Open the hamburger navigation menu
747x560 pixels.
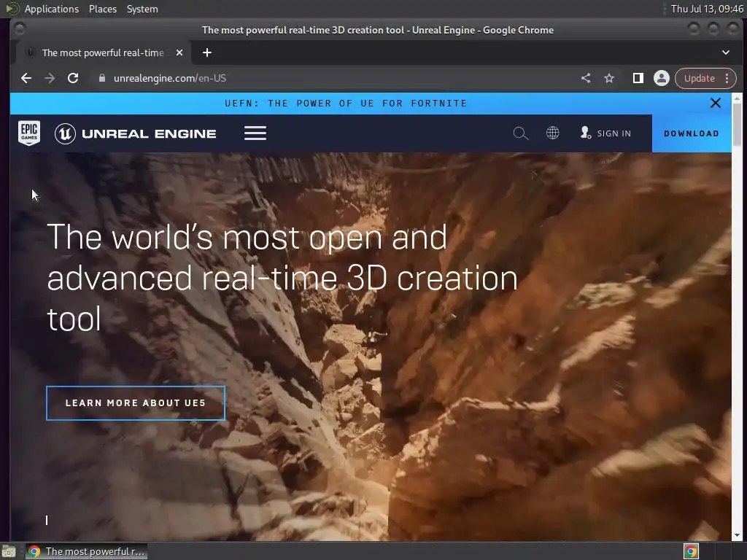point(255,133)
